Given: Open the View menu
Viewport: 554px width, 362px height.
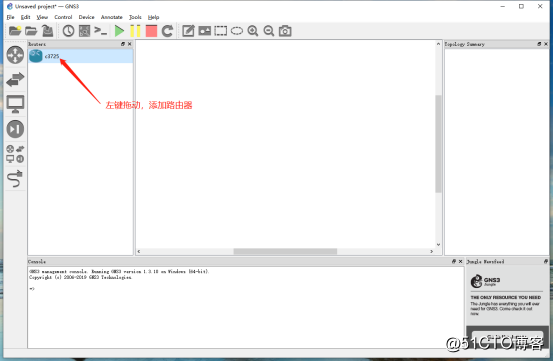Looking at the screenshot, I should 42,17.
